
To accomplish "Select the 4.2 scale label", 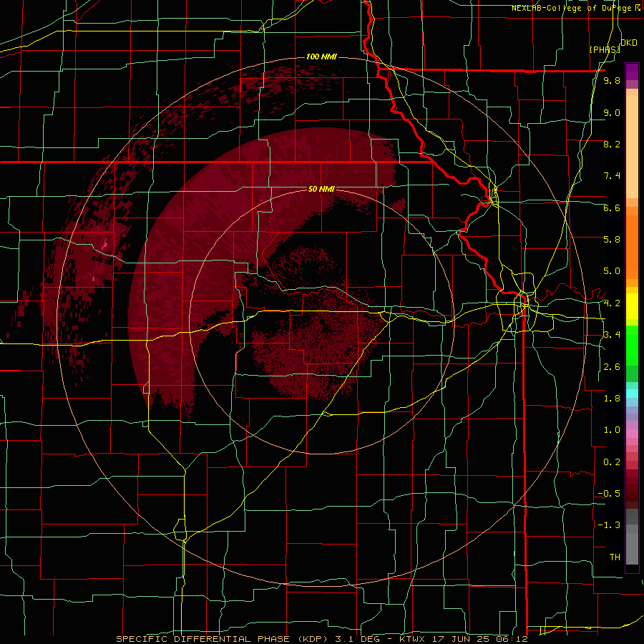I will (x=612, y=303).
